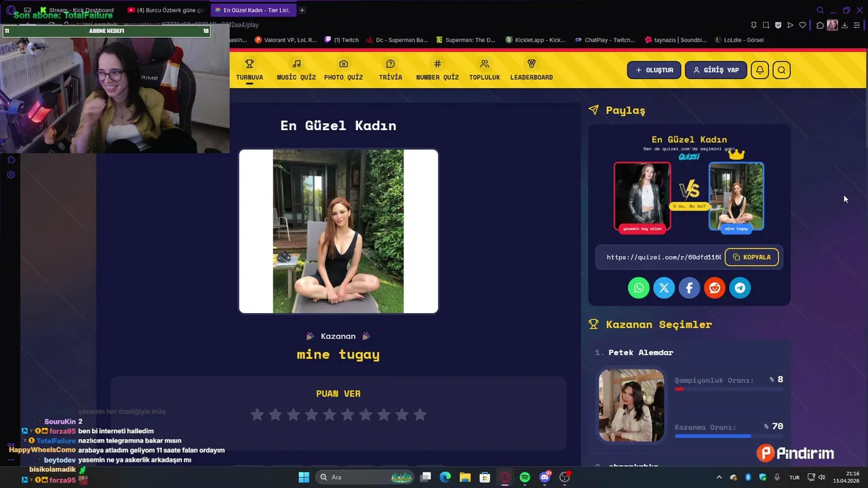Select the En Güzel Kadın - Tier List tab
Screen dimensions: 868x488
[x=252, y=10]
